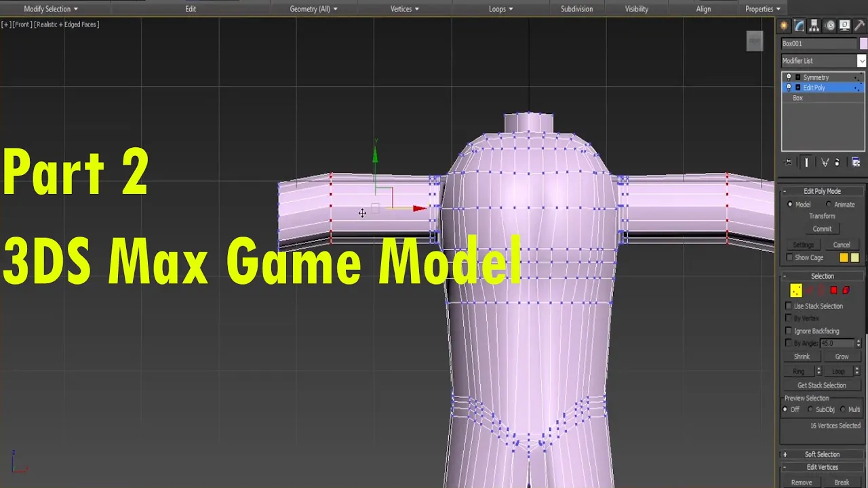This screenshot has height=488, width=868.
Task: Click the ViewCube in viewport corner
Action: (755, 41)
